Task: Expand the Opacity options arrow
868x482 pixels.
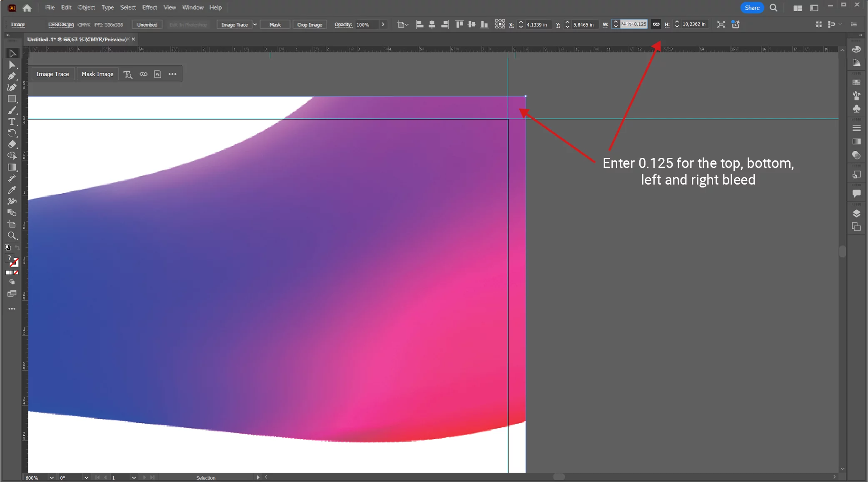Action: [x=383, y=25]
